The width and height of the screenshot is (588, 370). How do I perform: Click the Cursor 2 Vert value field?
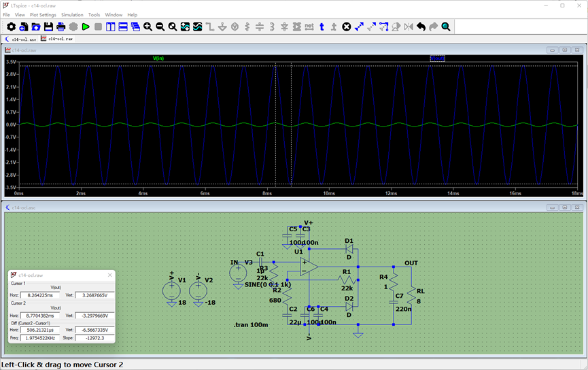pos(94,316)
